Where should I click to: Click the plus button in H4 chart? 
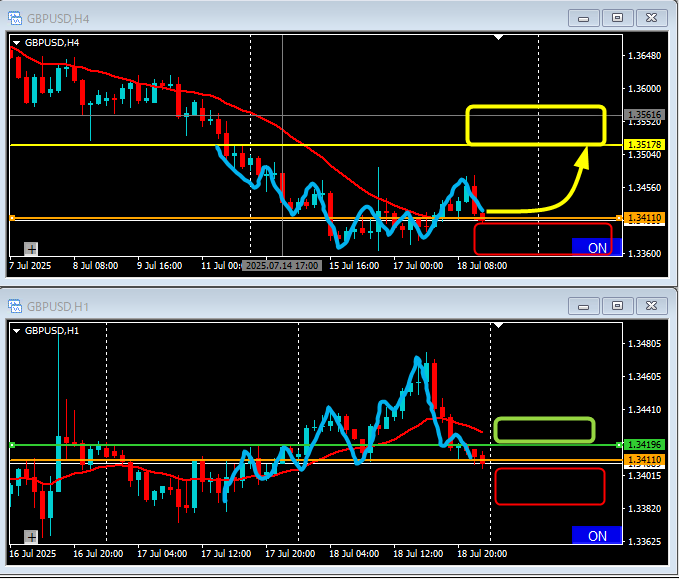coord(31,249)
